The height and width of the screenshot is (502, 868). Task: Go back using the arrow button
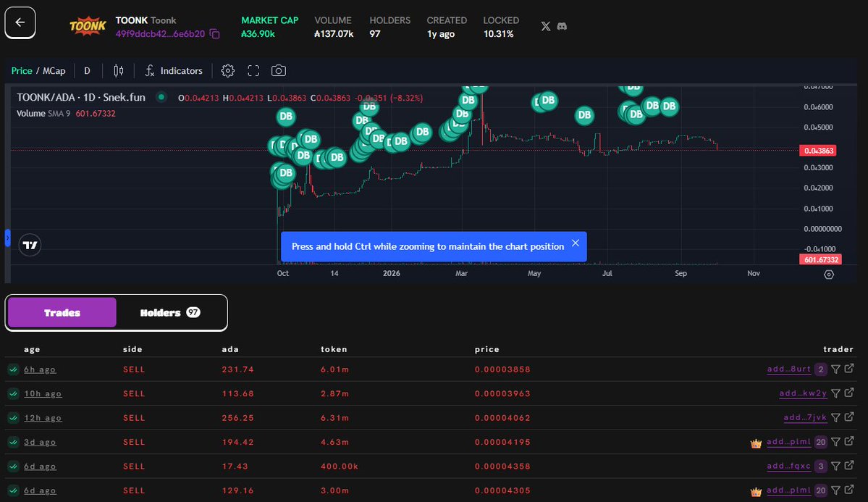tap(20, 22)
